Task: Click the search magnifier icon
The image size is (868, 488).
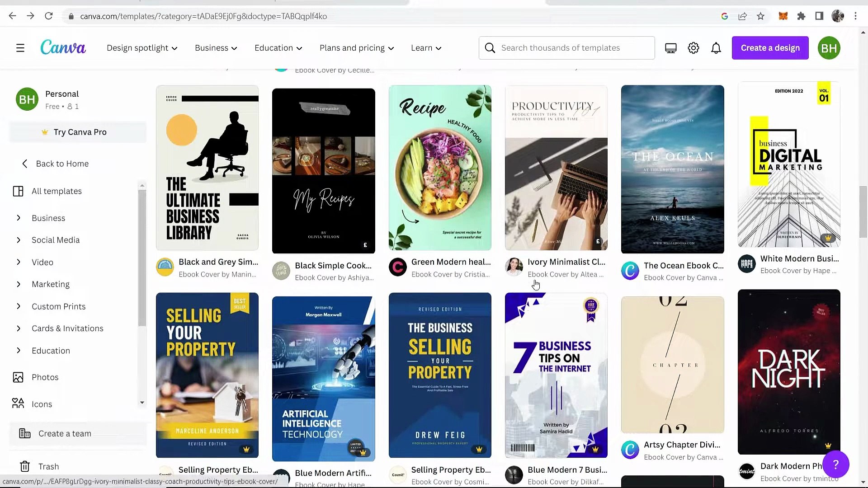Action: click(490, 47)
